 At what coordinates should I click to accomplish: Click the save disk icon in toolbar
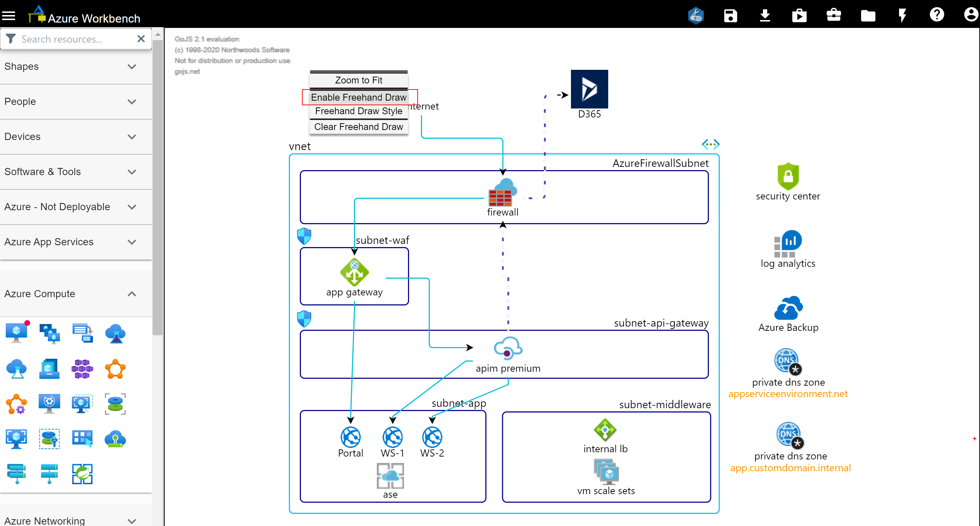(730, 16)
